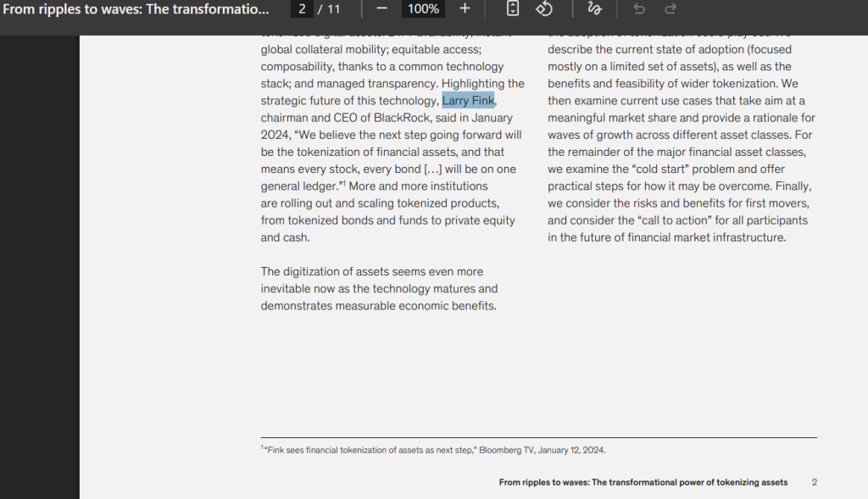Click the zoom out minus button

click(381, 8)
